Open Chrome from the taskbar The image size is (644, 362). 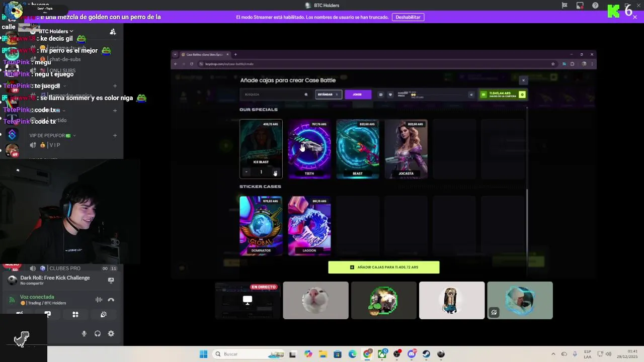point(367,354)
